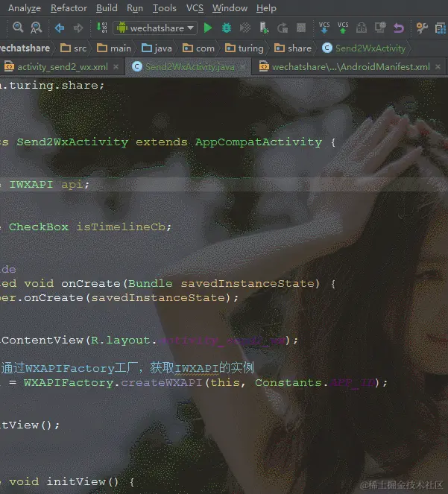Click the Constants reference in code
Viewport: 448px width, 494px height.
[x=288, y=383]
